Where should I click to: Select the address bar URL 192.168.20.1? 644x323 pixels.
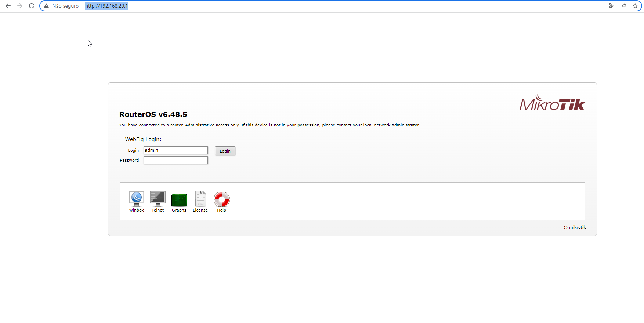pyautogui.click(x=106, y=6)
